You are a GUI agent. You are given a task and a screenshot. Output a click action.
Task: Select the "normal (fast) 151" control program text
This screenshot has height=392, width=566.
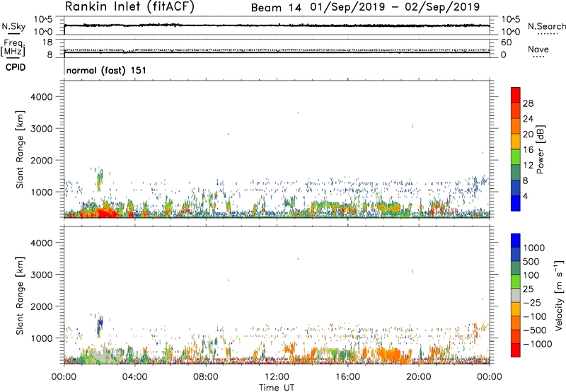tap(107, 70)
